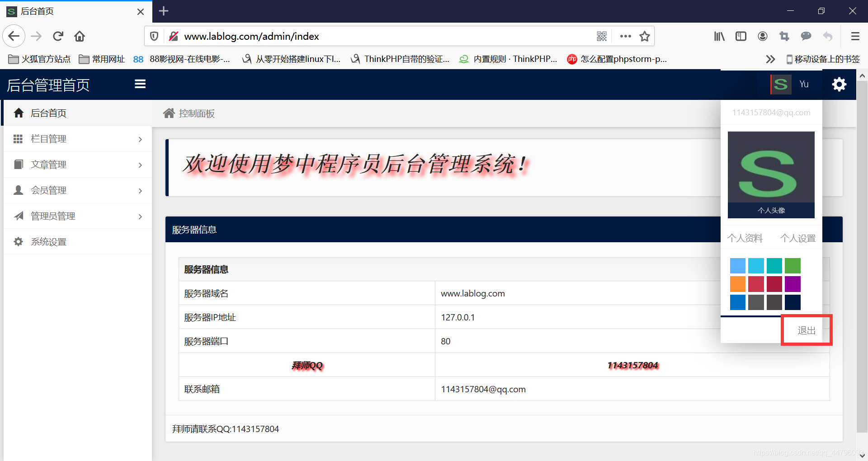868x461 pixels.
Task: Open 移动设备上的书签 folder
Action: [823, 59]
